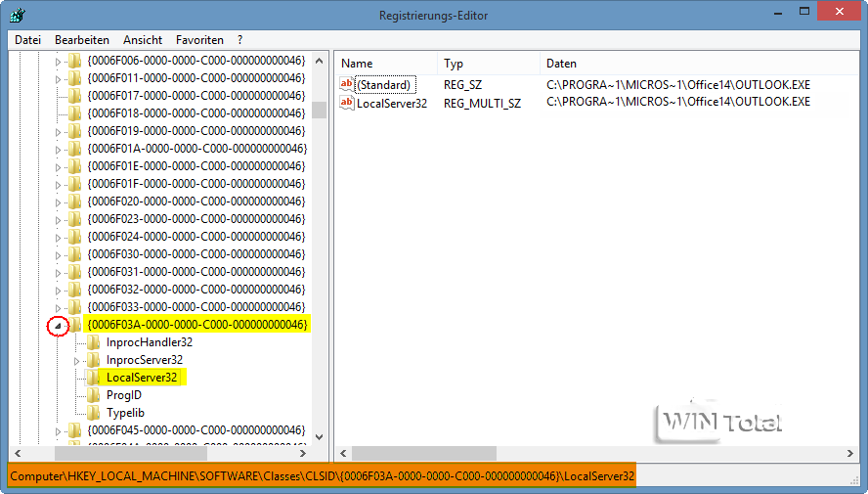The width and height of the screenshot is (868, 494).
Task: Click the folder icon of Typelib key
Action: click(94, 413)
